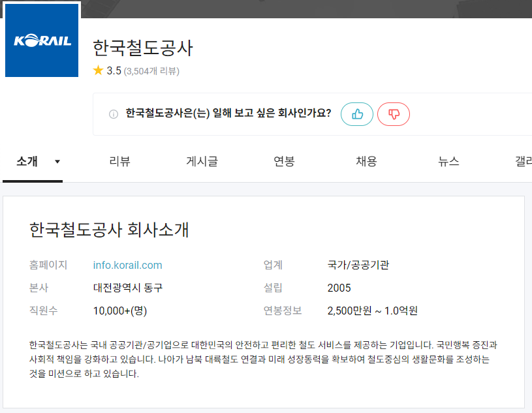Click the (3,504개 리뷰) review count
This screenshot has height=413, width=532.
[x=151, y=71]
